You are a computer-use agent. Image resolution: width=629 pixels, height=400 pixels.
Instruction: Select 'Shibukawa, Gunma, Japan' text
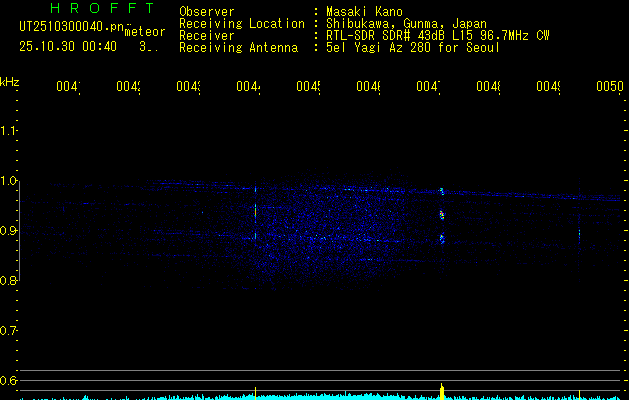tap(406, 24)
